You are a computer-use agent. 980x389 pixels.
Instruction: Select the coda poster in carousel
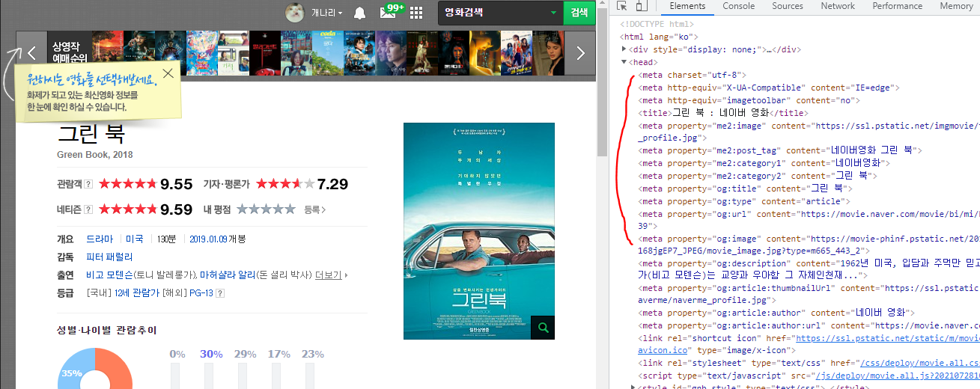click(328, 53)
